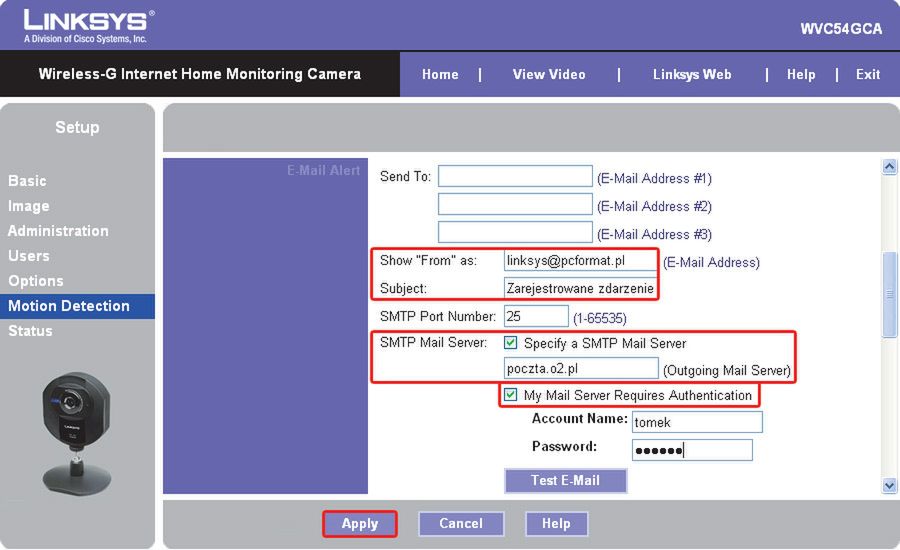This screenshot has height=550, width=900.
Task: Go to Linksys Web
Action: [x=692, y=75]
